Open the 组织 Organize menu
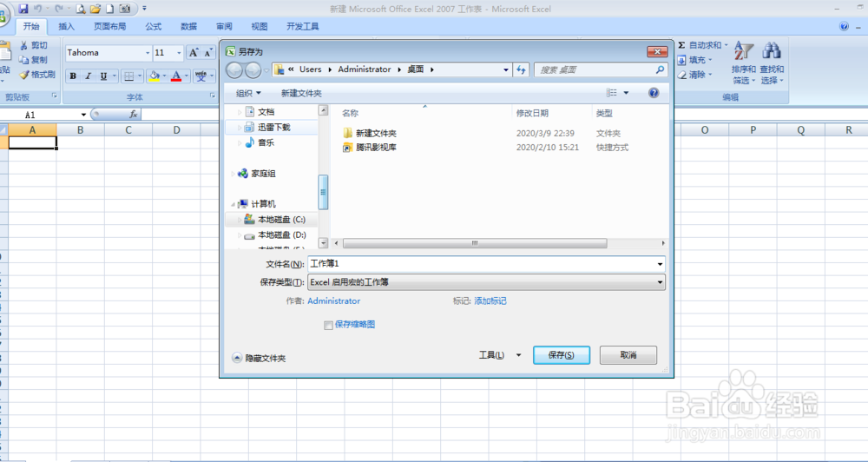This screenshot has width=868, height=462. pos(248,93)
